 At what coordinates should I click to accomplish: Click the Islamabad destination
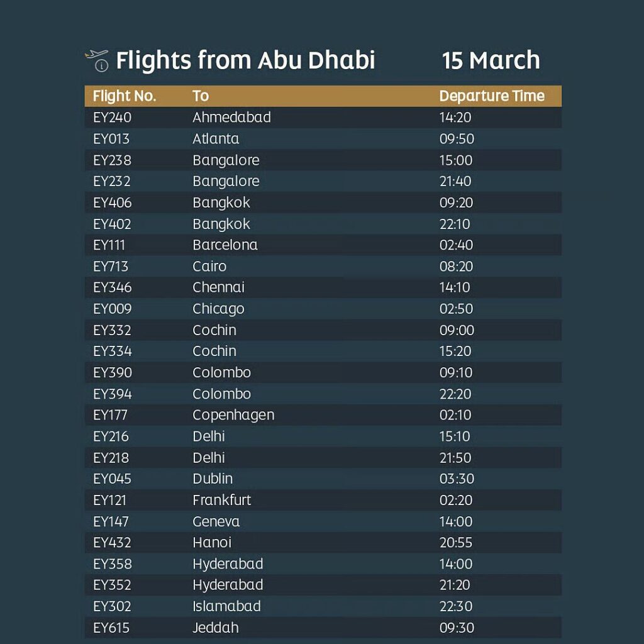tap(226, 606)
